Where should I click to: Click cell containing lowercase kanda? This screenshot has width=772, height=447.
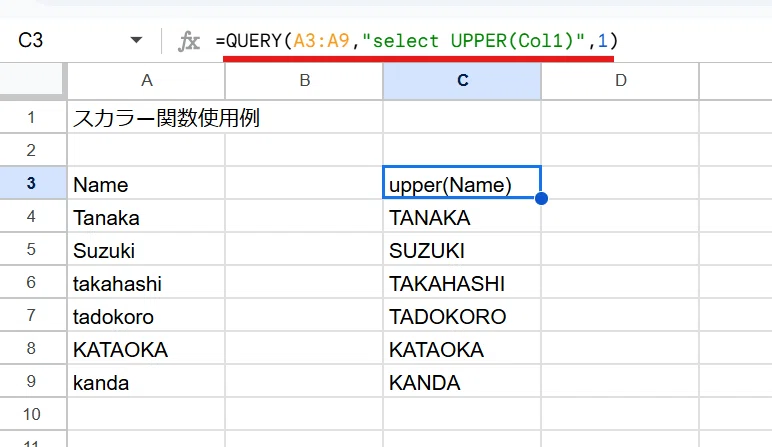[146, 381]
